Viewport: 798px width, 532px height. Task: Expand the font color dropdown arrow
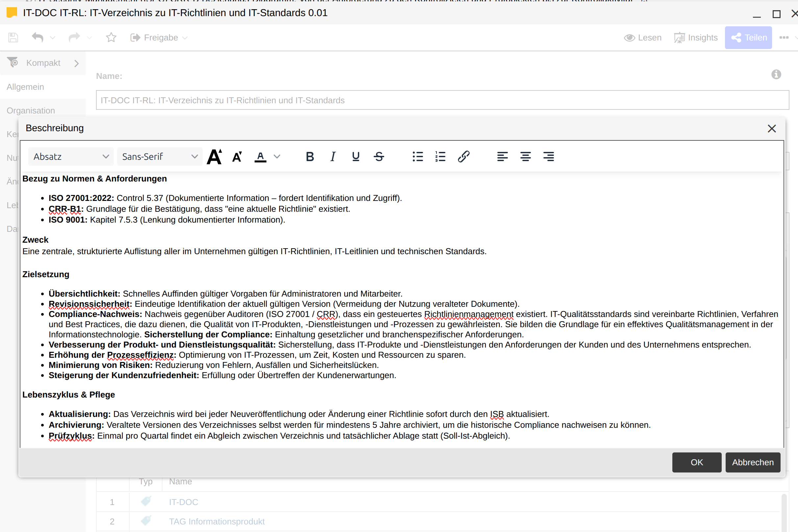277,157
